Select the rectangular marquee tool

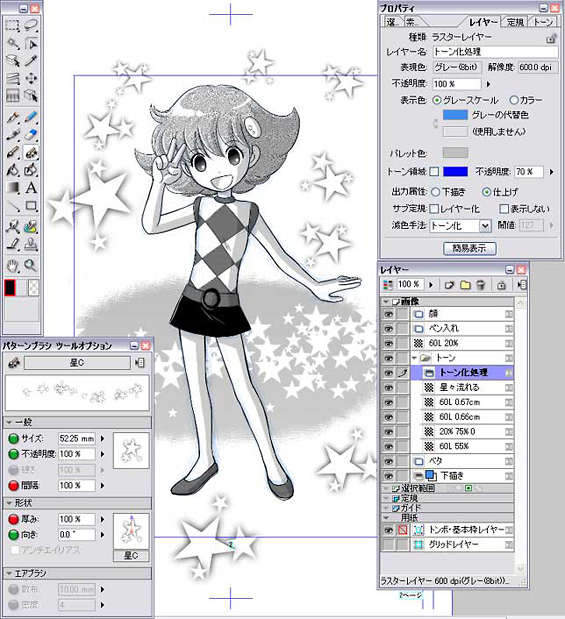[12, 26]
